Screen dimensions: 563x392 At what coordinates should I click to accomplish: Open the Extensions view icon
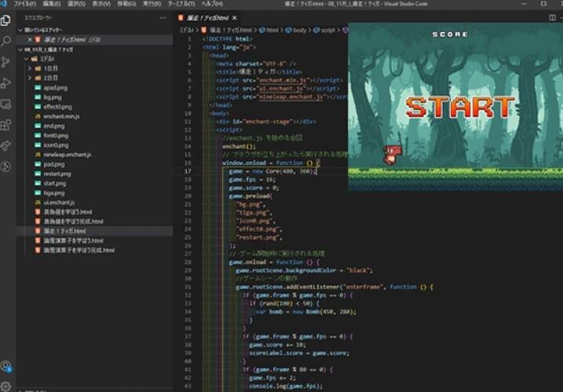[6, 125]
